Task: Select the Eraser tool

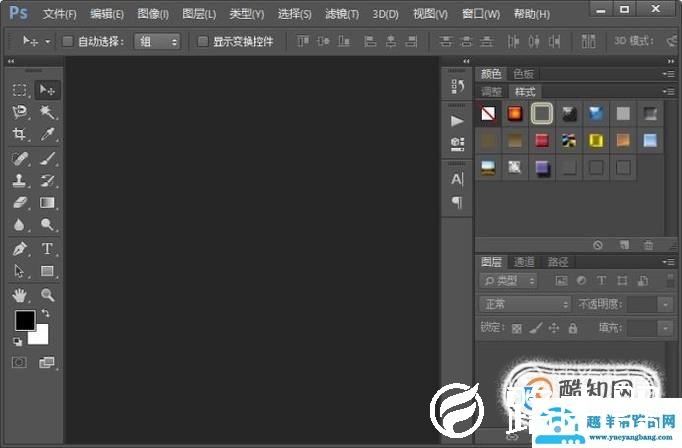Action: (20, 203)
